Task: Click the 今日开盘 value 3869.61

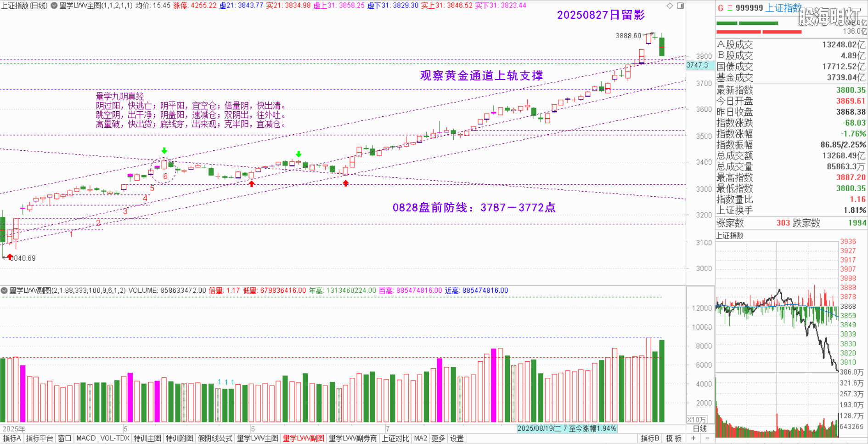Action: 851,101
